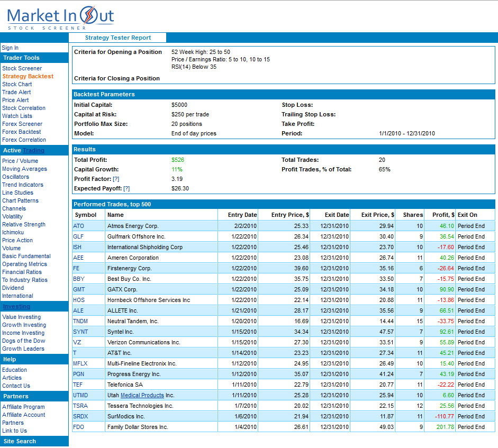Open the Forex Correlation tool
The height and width of the screenshot is (448, 498).
coord(24,140)
